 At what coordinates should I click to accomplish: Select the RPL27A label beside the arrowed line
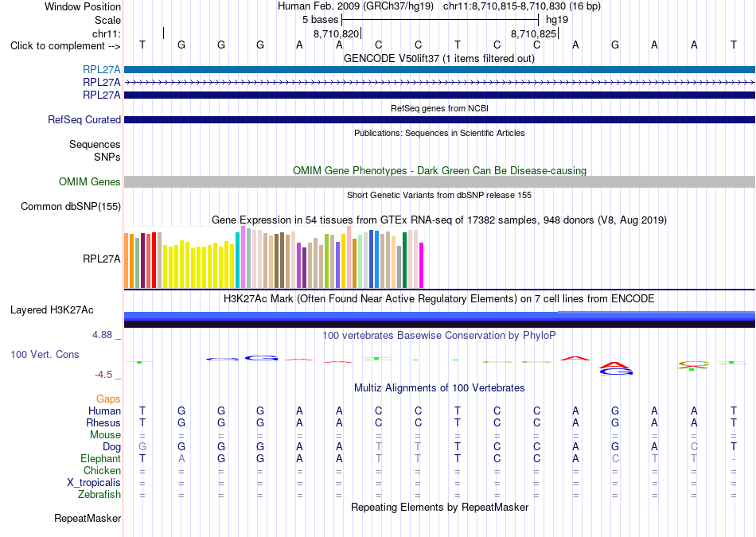101,83
